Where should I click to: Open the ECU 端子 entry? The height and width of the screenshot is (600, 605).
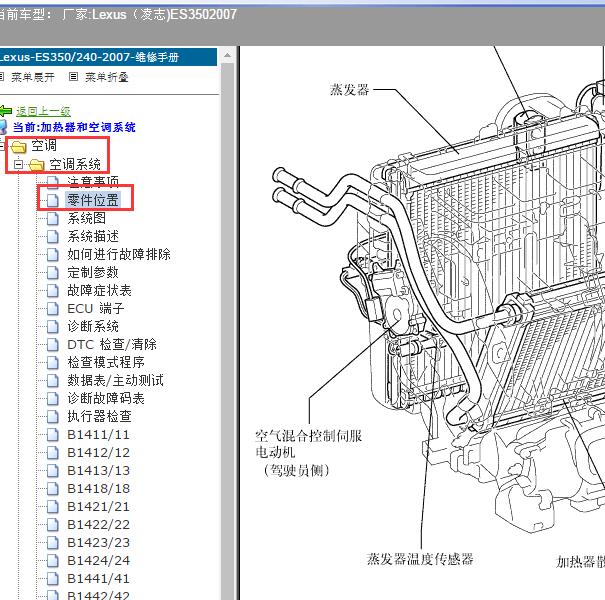[x=96, y=308]
